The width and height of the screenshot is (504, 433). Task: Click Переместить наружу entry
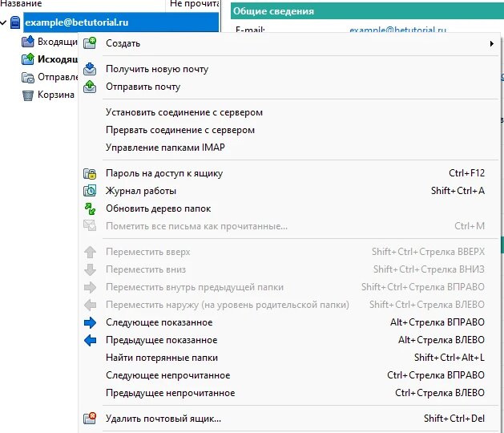click(x=289, y=305)
